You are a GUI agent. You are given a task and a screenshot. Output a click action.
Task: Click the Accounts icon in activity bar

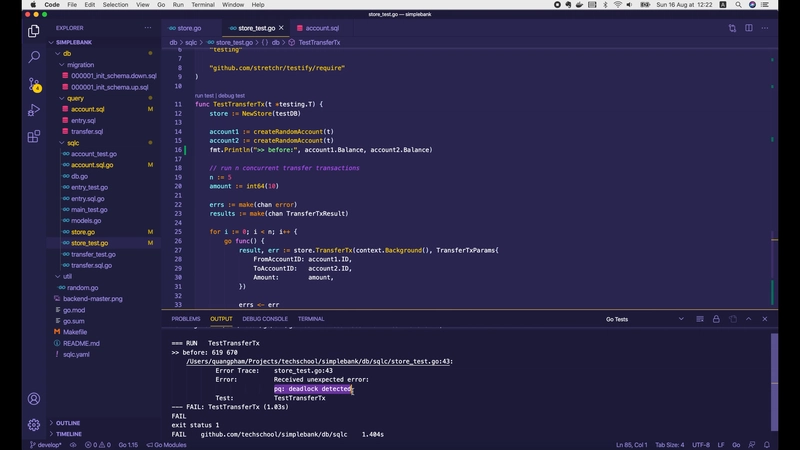pyautogui.click(x=33, y=398)
